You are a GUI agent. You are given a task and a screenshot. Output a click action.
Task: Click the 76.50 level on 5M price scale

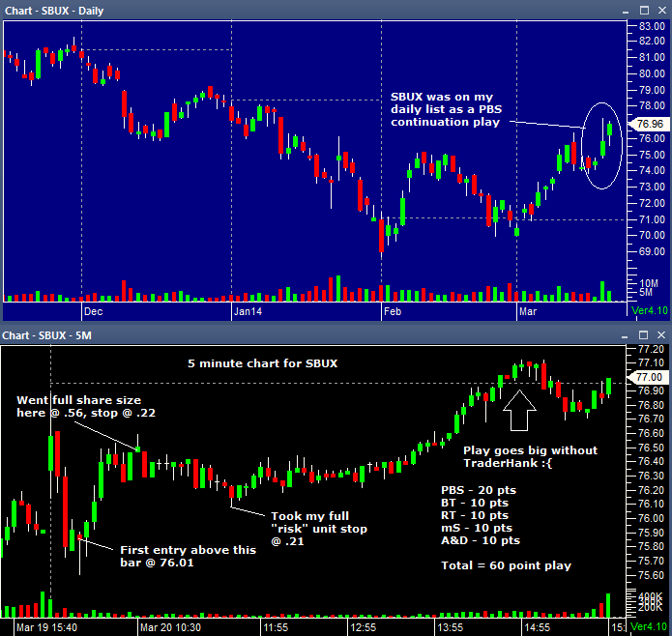pos(651,448)
